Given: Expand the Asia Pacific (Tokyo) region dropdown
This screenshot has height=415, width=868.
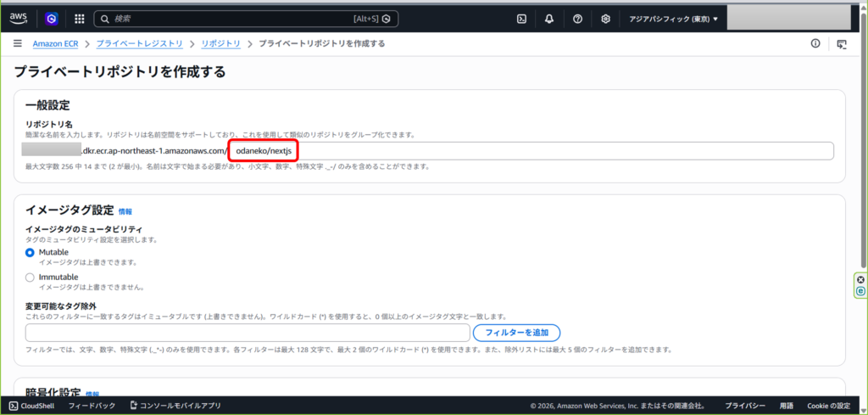Looking at the screenshot, I should click(x=673, y=18).
